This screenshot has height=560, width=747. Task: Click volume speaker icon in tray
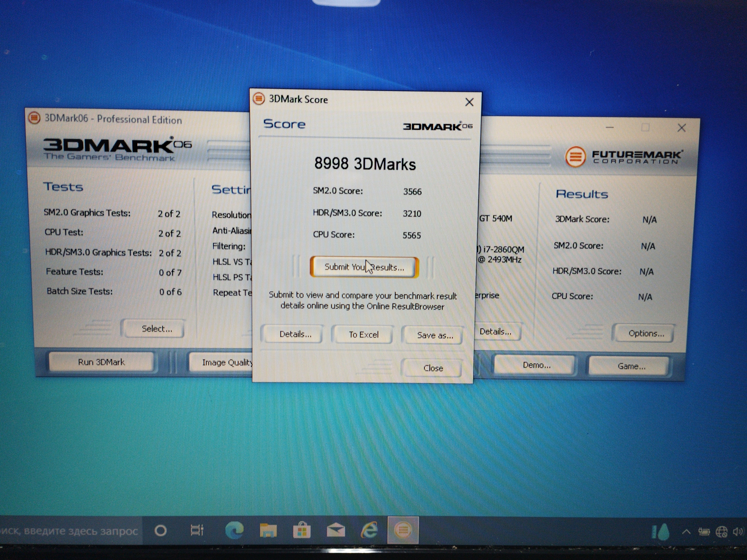738,532
